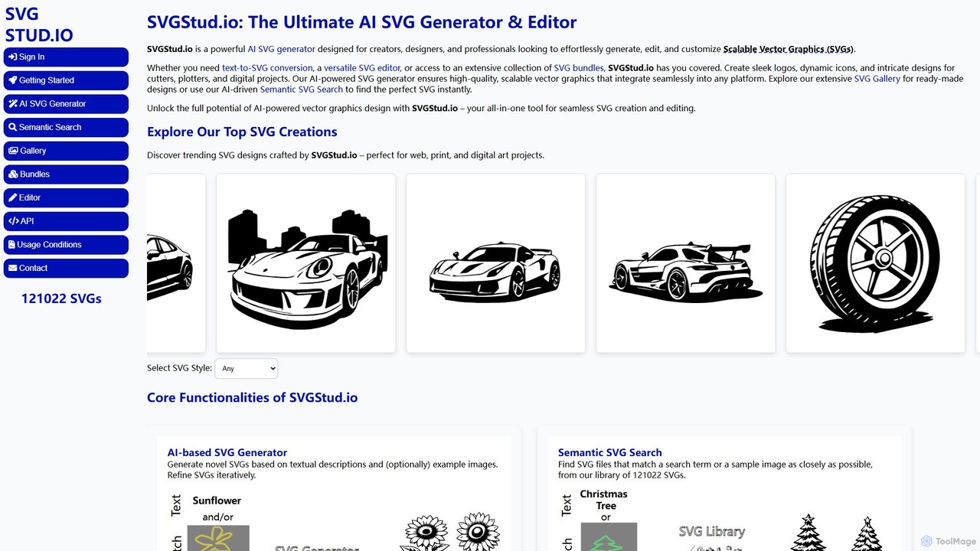980x551 pixels.
Task: Open the Sign In menu button
Action: tap(66, 57)
